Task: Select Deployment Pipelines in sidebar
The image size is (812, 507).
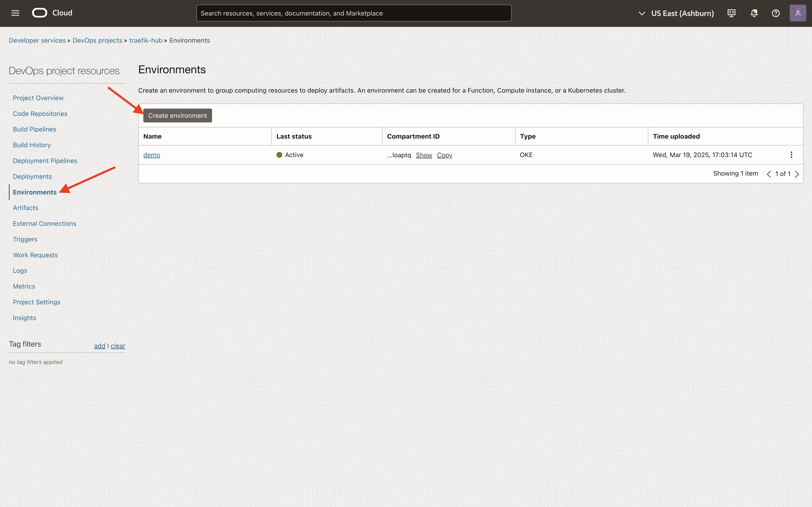Action: [45, 161]
